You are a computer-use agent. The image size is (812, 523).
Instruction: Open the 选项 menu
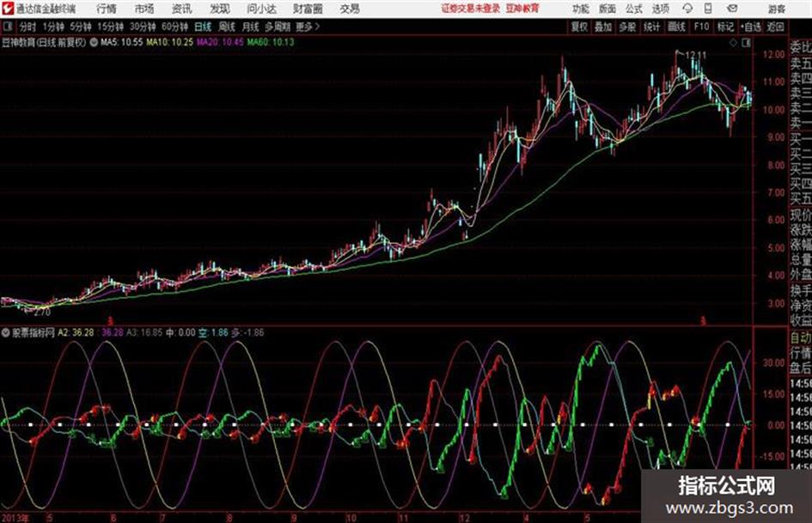pyautogui.click(x=660, y=9)
